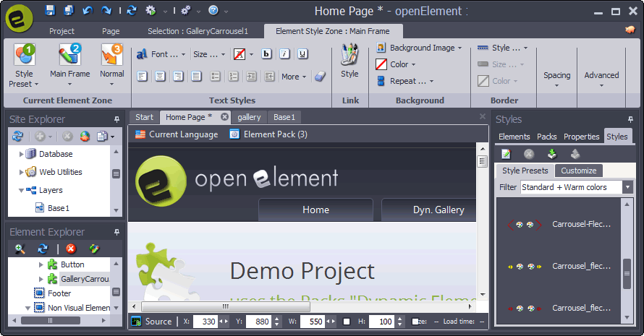Image resolution: width=644 pixels, height=336 pixels.
Task: Open the Selection : GalleryCarrousel1 tab
Action: pos(198,31)
